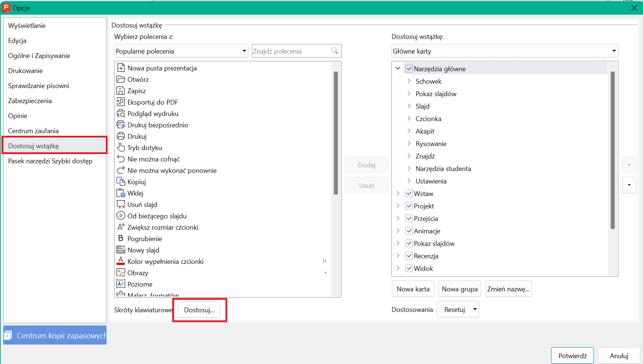Screen dimensions: 643x364
Task: Switch to Pasek narzędzi Szybki dostęp
Action: pos(50,161)
